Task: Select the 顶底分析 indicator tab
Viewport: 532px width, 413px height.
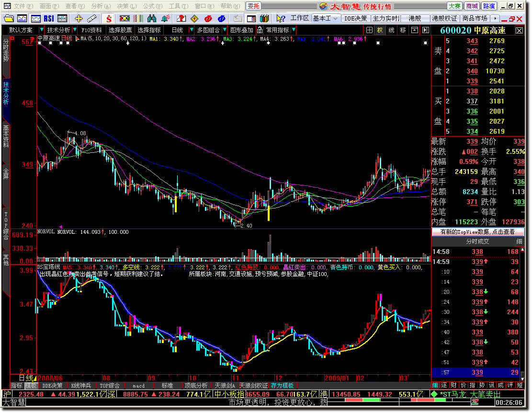Action: (196, 386)
